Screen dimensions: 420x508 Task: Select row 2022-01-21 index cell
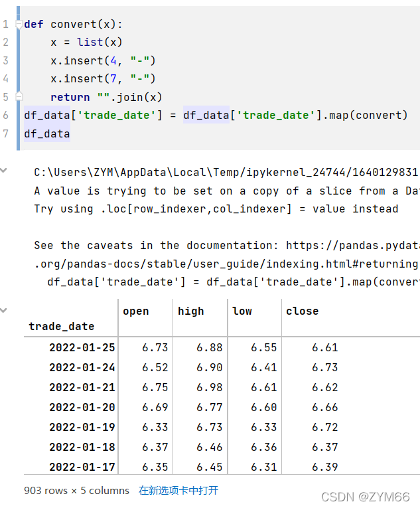(x=82, y=388)
